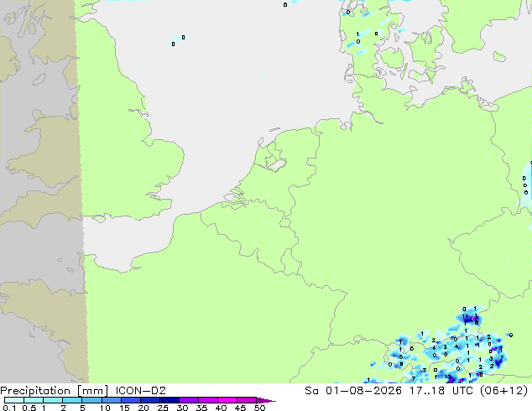Click the "[mm]" unit label
The height and width of the screenshot is (411, 532).
[92, 391]
